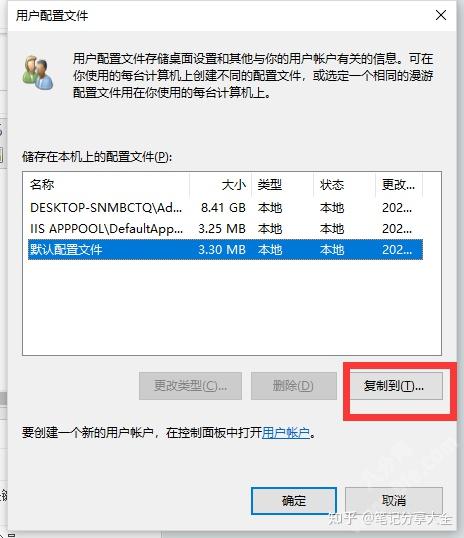Open the 复制到(T)... copy dialog
This screenshot has width=464, height=538.
[394, 386]
